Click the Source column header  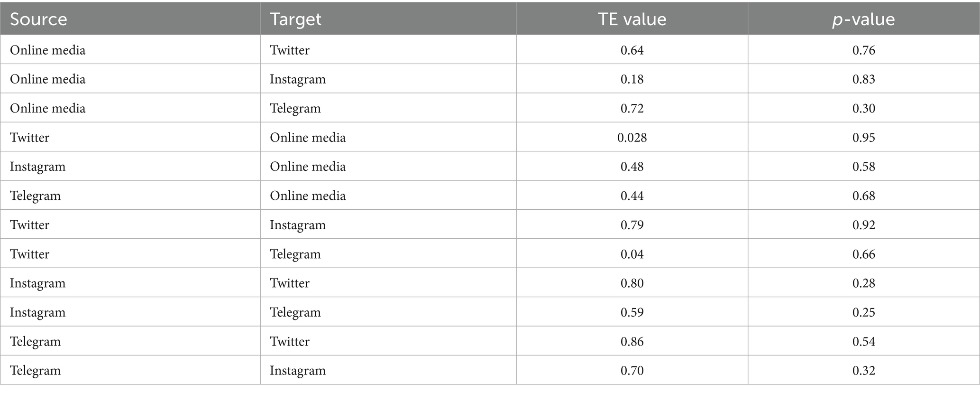pyautogui.click(x=38, y=19)
